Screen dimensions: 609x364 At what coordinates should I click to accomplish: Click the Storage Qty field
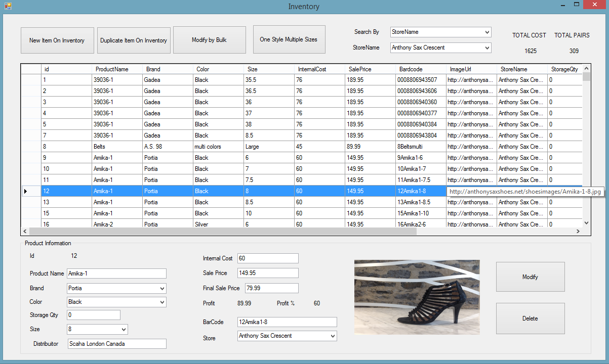click(94, 315)
